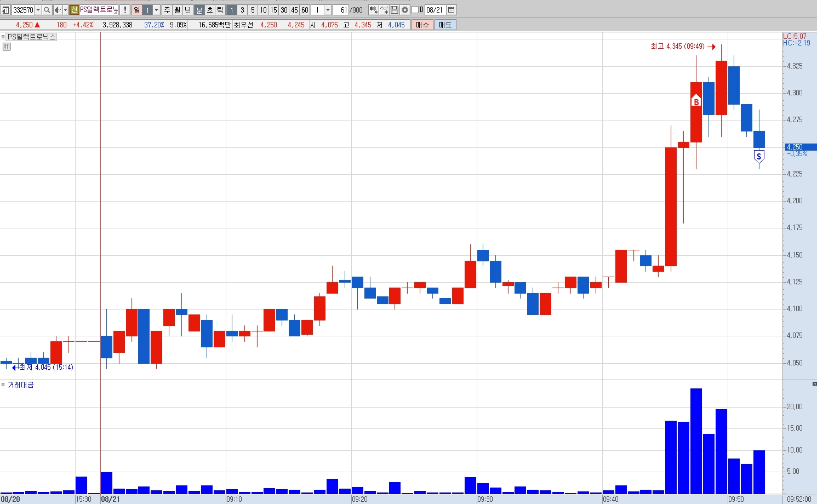The width and height of the screenshot is (817, 504).
Task: Click the volume value 3,928,338
Action: coord(117,25)
